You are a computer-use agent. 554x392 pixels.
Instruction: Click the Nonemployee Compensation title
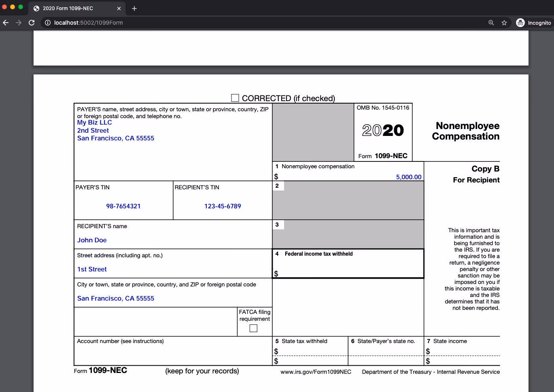click(466, 131)
